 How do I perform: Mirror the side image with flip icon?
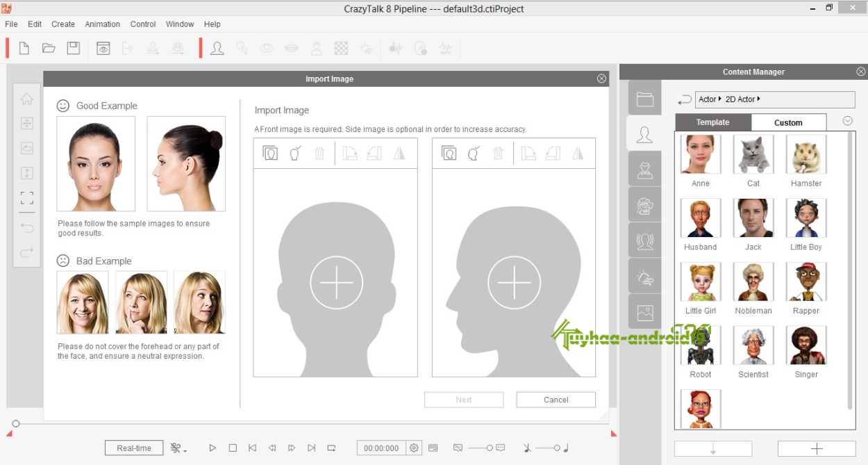(578, 153)
